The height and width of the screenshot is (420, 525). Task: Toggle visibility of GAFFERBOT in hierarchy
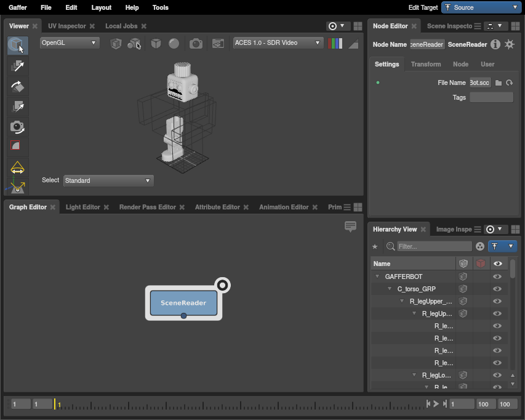[497, 277]
